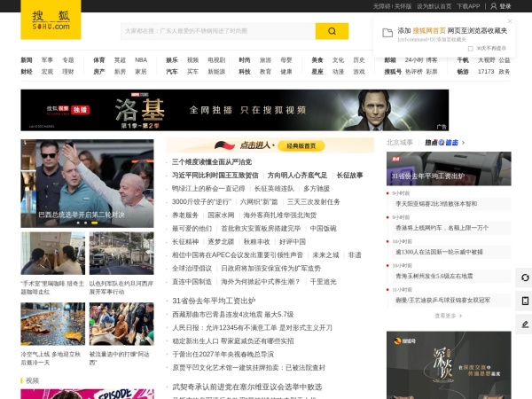Click the 视频 section heading
Screen dimensions: 532x399
click(x=32, y=380)
